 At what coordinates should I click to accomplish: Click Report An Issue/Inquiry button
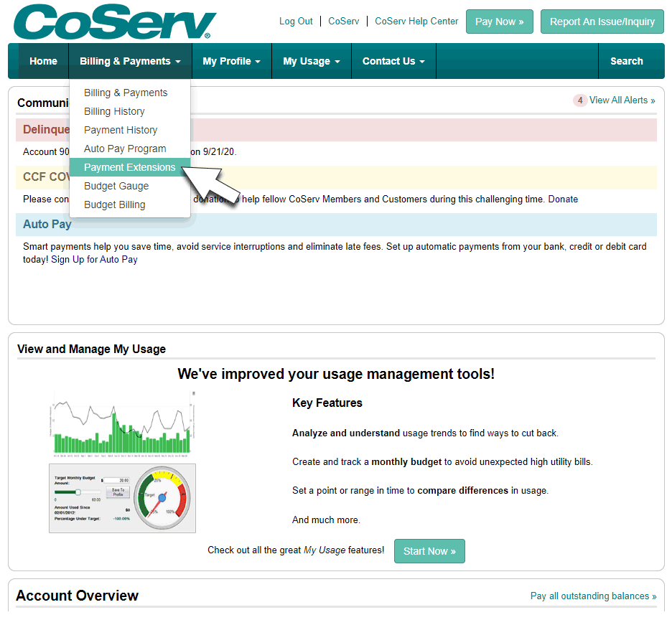point(602,22)
